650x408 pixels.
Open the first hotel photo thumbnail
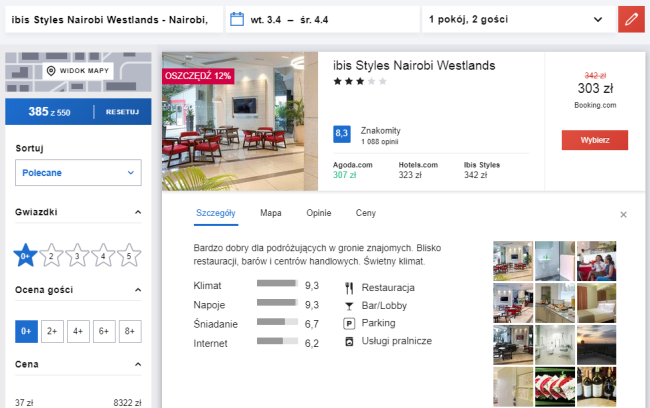[513, 259]
